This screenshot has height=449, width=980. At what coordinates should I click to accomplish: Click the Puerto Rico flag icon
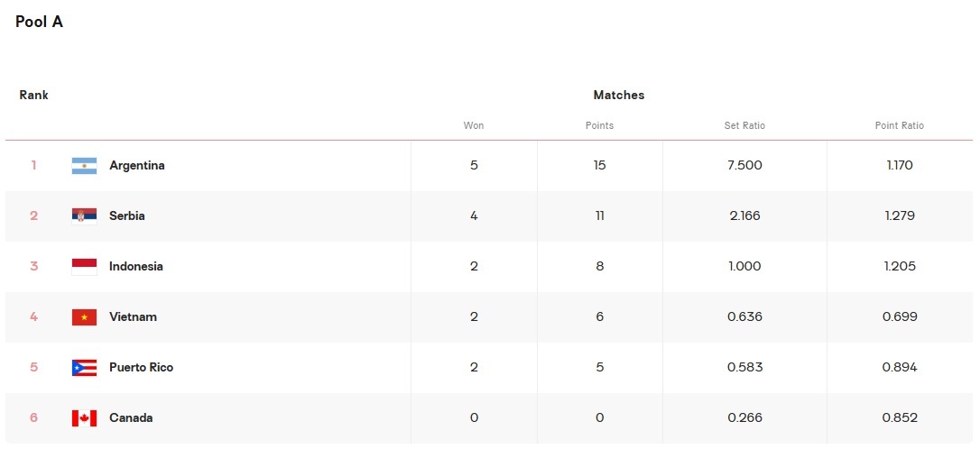tap(84, 368)
